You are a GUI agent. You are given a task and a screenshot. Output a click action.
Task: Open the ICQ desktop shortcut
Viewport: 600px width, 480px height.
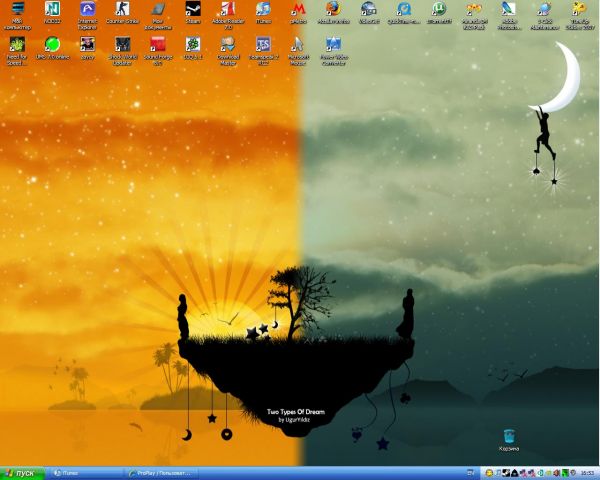(52, 45)
